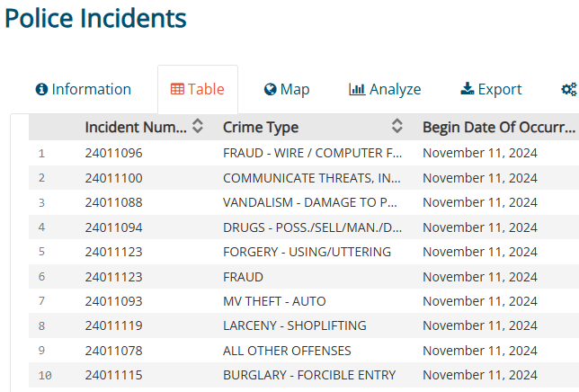
Task: Switch to the Map tab
Action: tap(287, 89)
